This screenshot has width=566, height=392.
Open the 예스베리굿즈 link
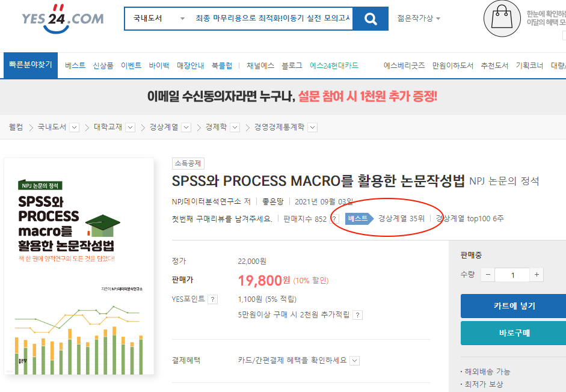click(404, 66)
